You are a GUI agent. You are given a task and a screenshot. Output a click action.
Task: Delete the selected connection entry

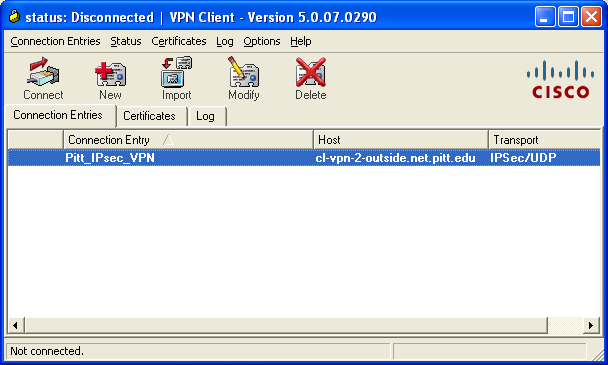coord(311,79)
